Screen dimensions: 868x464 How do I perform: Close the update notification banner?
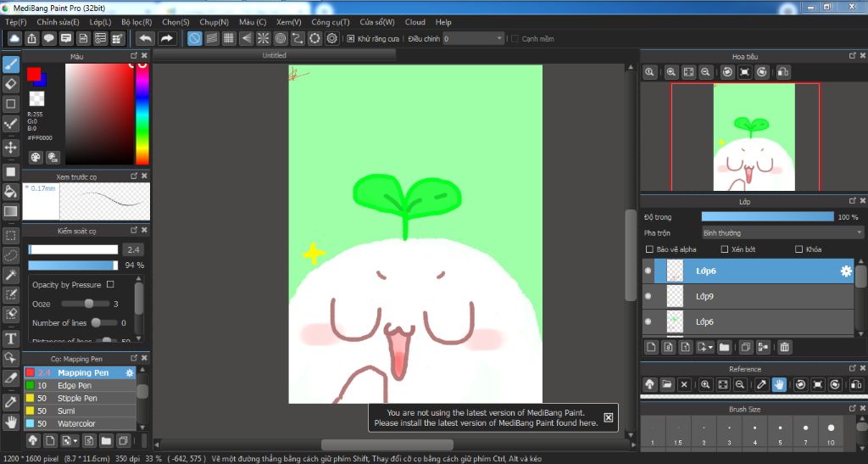(608, 417)
